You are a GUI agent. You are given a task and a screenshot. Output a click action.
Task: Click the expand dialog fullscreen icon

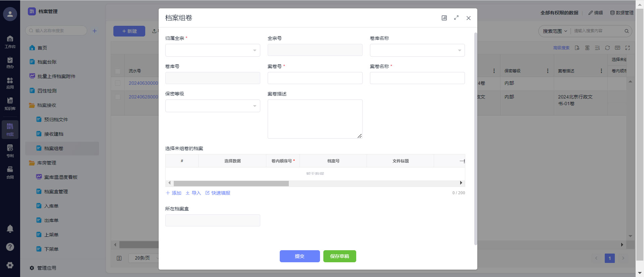coord(456,18)
